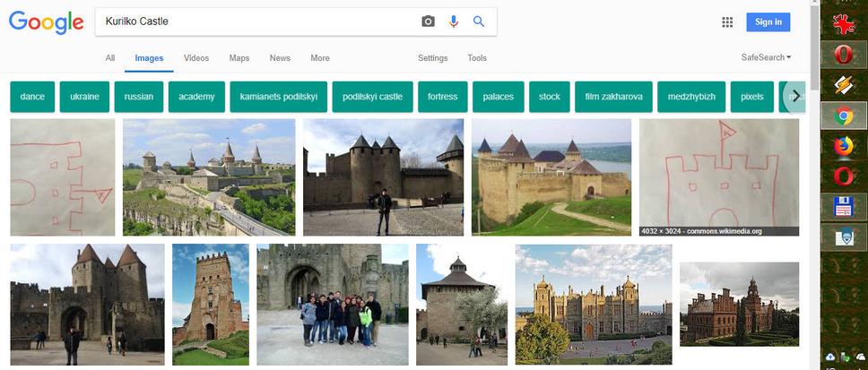This screenshot has width=868, height=370.
Task: Search by image using camera icon
Action: pyautogui.click(x=428, y=22)
